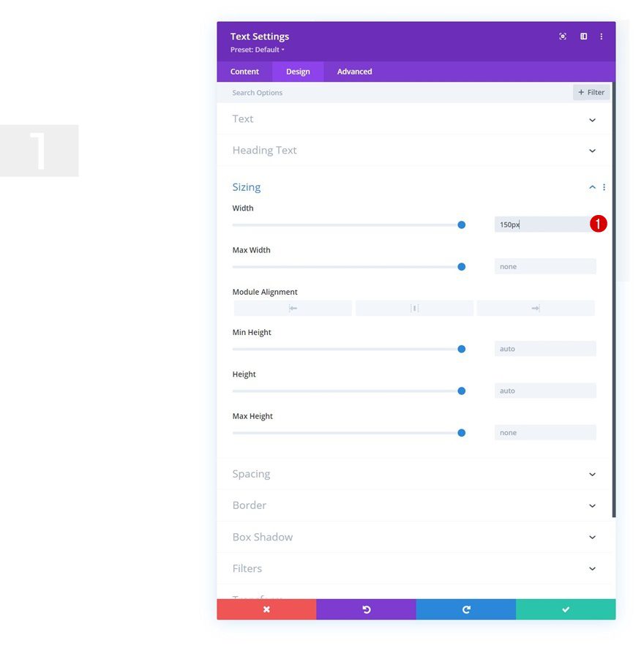Image resolution: width=644 pixels, height=648 pixels.
Task: Redo the last change
Action: [465, 609]
